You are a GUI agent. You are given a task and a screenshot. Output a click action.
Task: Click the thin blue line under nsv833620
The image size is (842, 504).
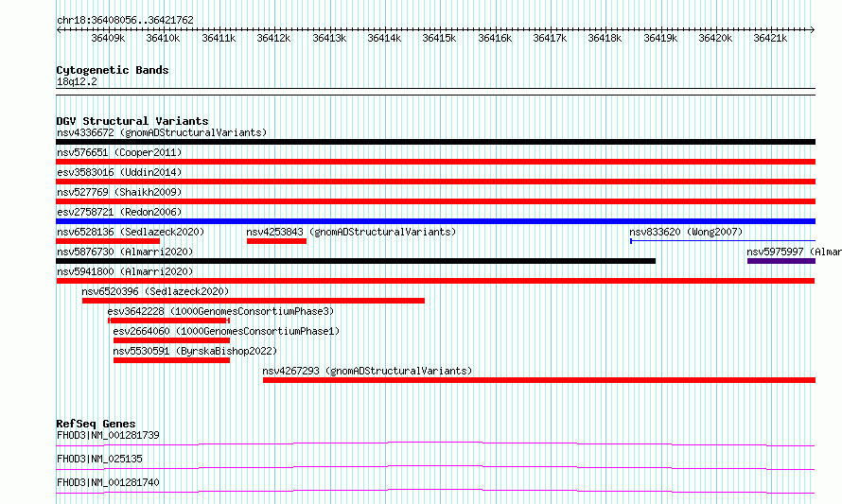723,241
